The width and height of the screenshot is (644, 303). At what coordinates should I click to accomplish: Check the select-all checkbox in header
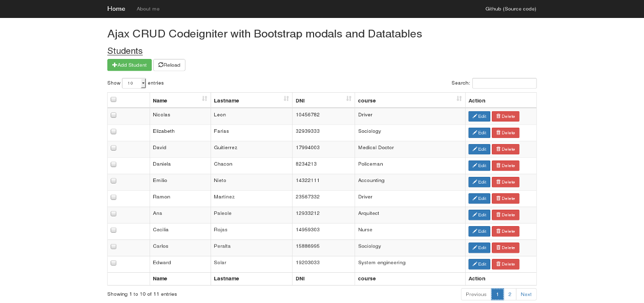[114, 100]
